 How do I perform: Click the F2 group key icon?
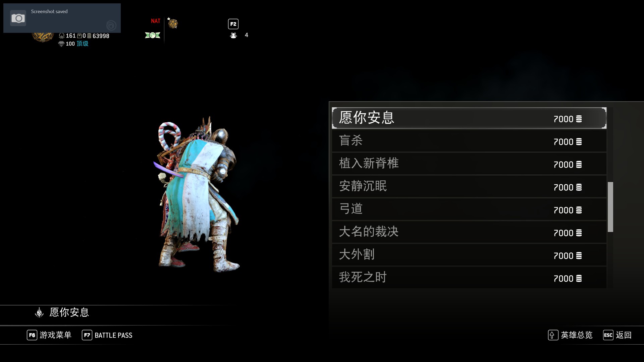pos(233,24)
